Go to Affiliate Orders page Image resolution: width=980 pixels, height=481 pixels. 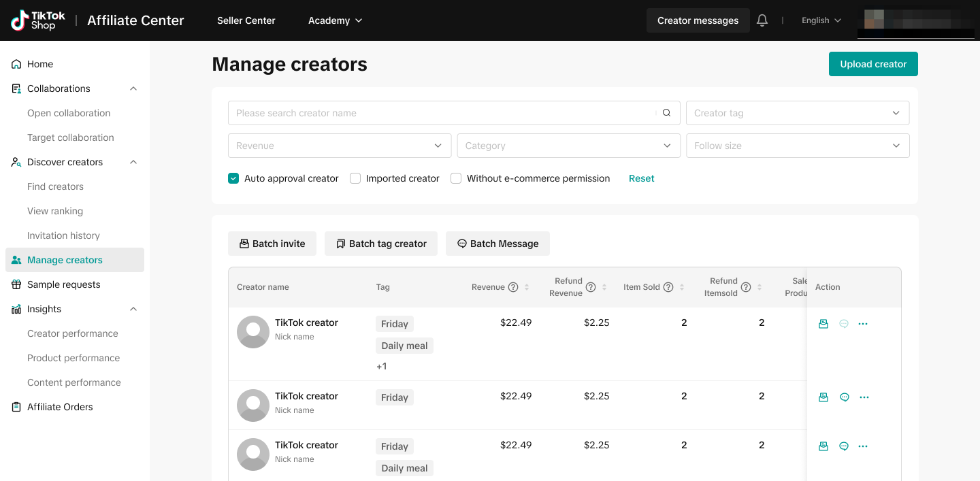[x=60, y=407]
